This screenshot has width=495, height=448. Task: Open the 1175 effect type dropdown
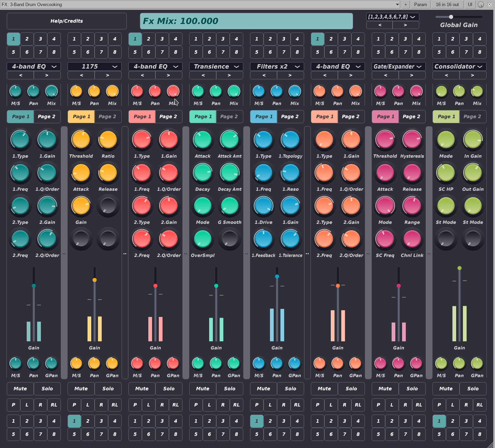point(94,67)
